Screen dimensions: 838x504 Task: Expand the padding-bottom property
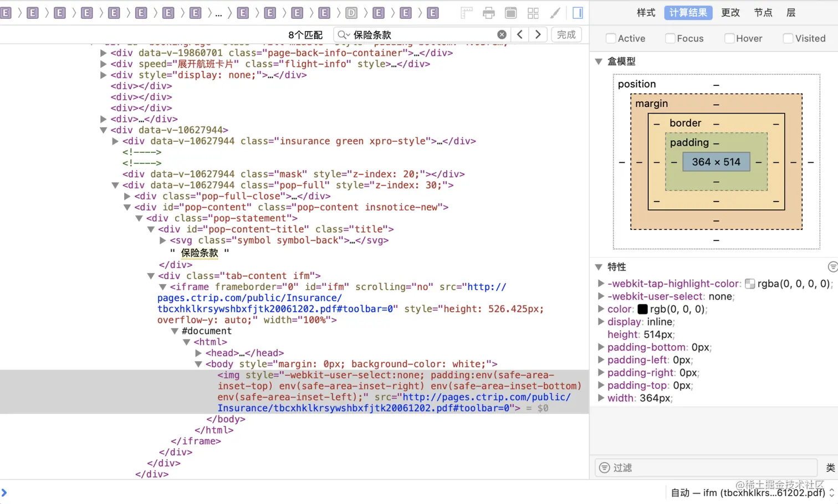click(x=601, y=347)
